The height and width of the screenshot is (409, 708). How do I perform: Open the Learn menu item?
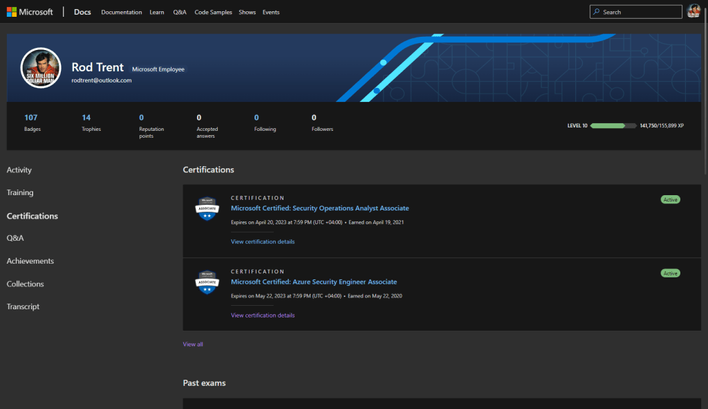pyautogui.click(x=157, y=12)
